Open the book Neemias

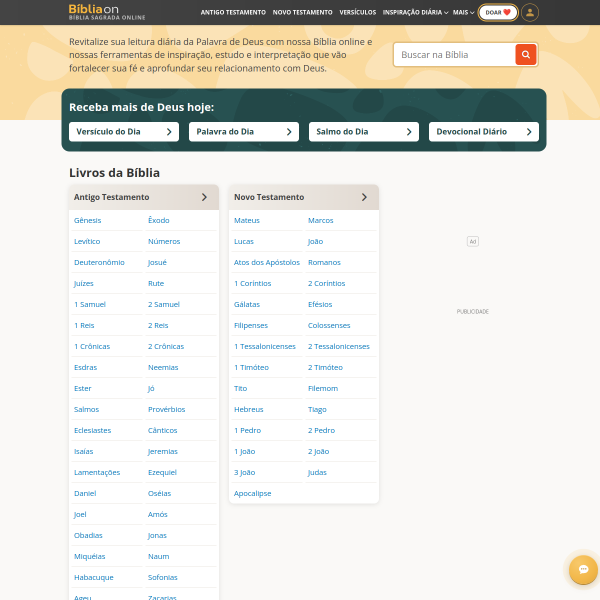click(163, 368)
